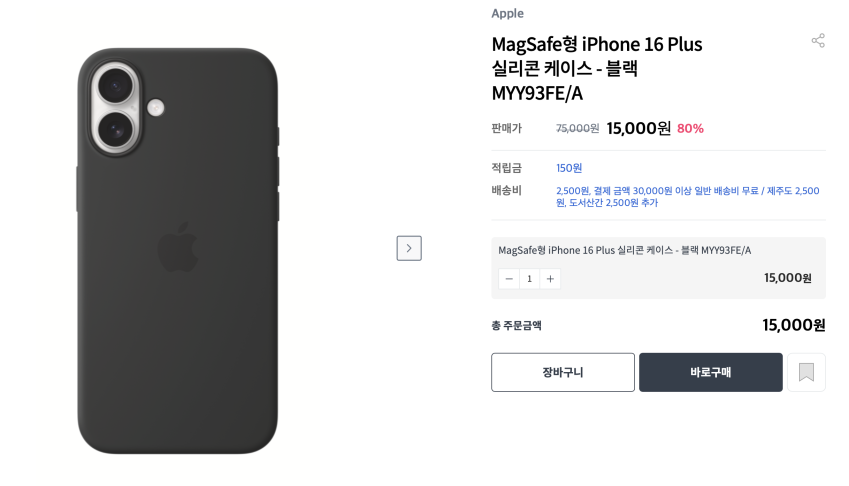Buy now using the 바로구매 button
This screenshot has height=486, width=849.
[x=710, y=372]
